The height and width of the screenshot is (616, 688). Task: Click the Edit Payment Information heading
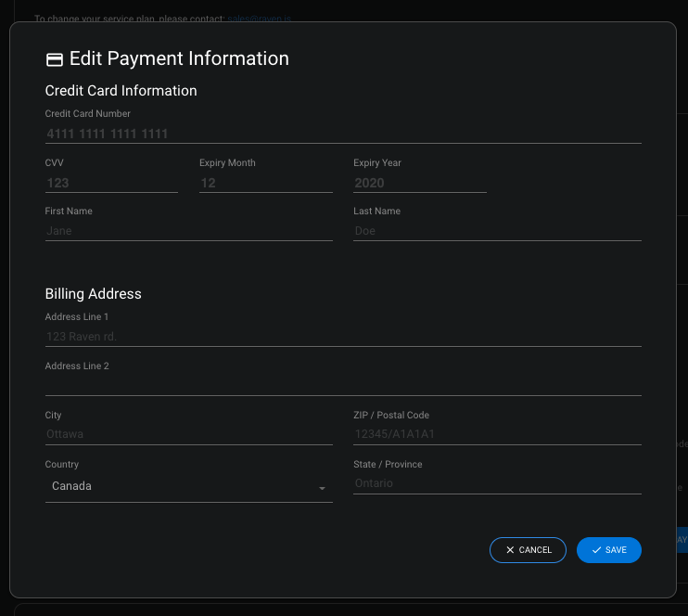click(179, 58)
